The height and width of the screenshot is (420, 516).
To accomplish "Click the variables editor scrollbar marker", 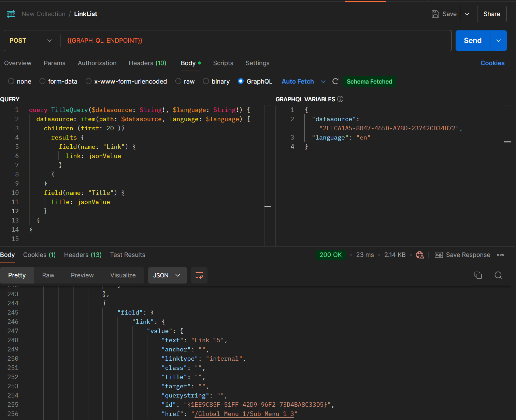I will point(507,142).
